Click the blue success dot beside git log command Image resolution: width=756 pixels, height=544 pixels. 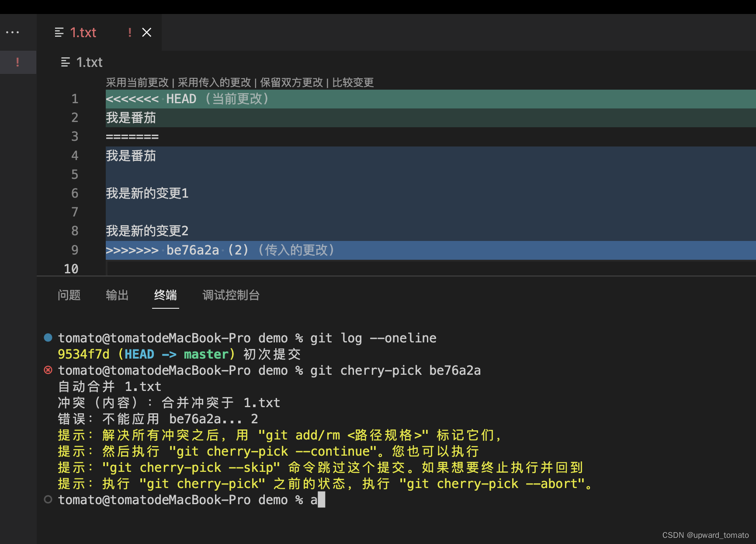(48, 338)
